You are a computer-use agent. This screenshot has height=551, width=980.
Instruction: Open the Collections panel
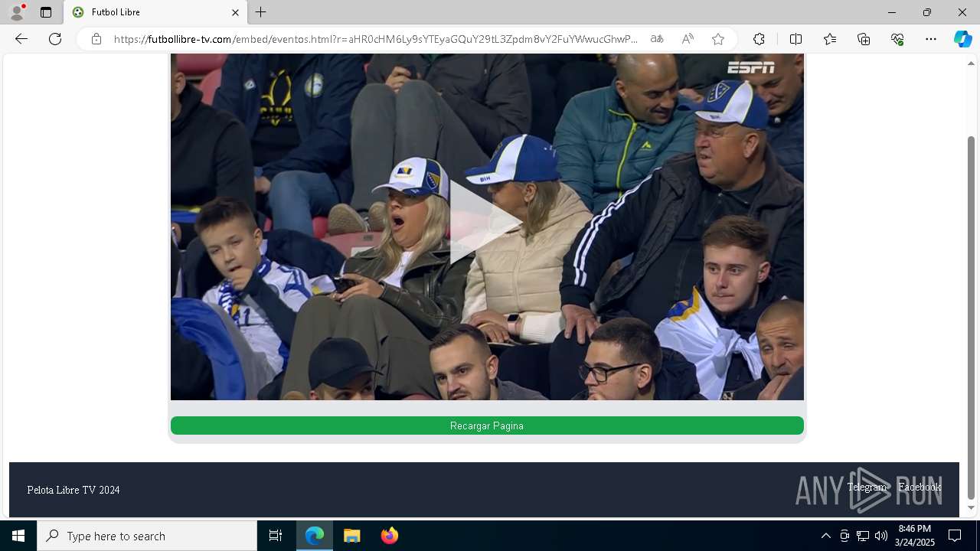[864, 39]
